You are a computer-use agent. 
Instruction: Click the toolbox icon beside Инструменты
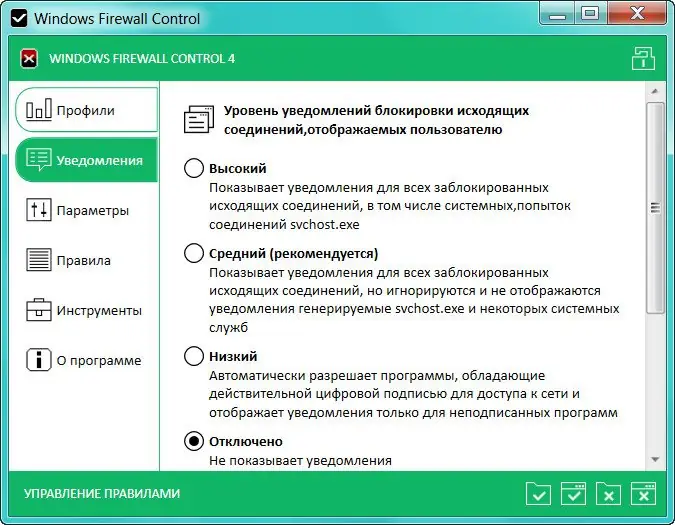pyautogui.click(x=39, y=309)
